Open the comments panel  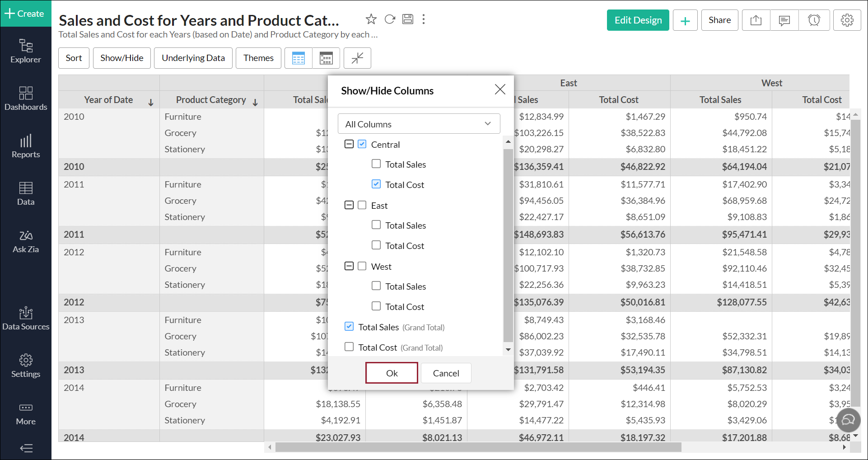[x=784, y=20]
